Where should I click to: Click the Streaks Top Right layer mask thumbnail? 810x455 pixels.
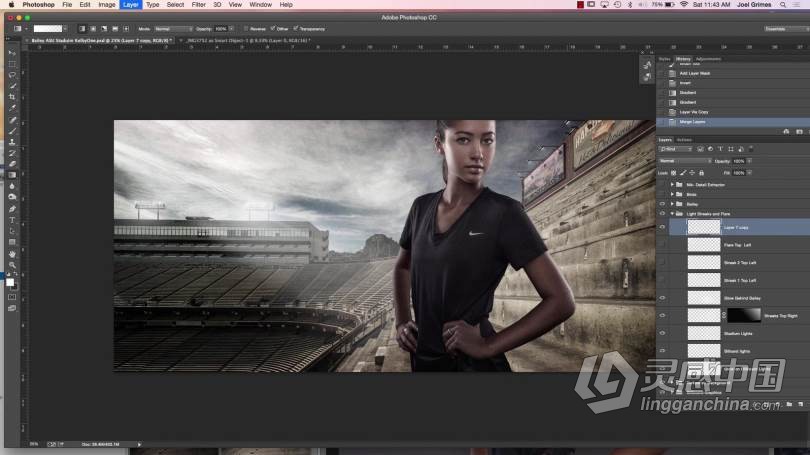pyautogui.click(x=744, y=315)
